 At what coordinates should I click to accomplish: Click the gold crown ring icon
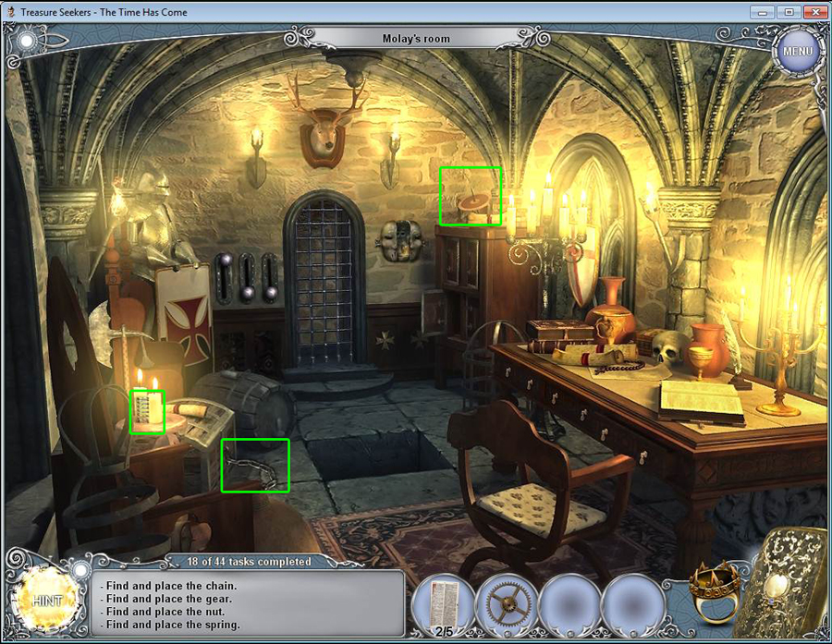[x=715, y=589]
